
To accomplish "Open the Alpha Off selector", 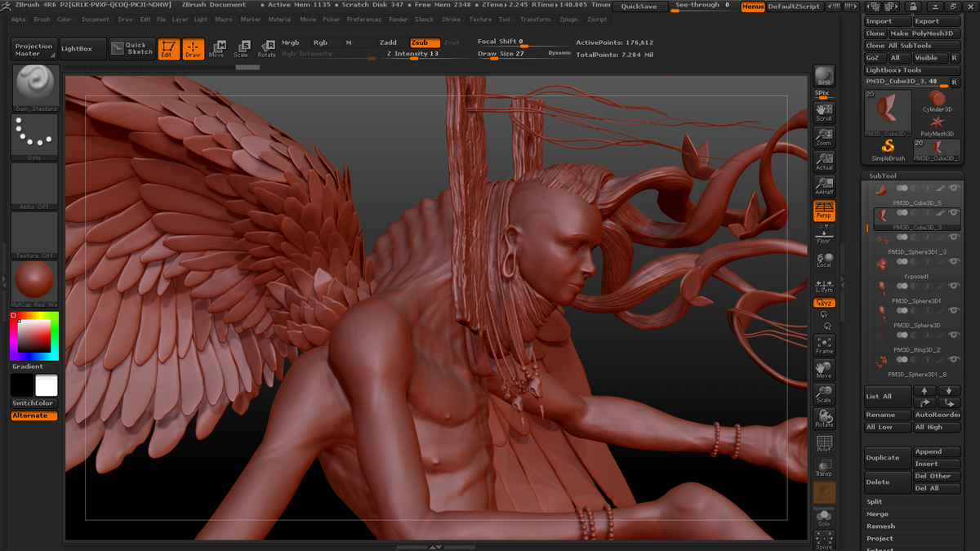I will [34, 186].
